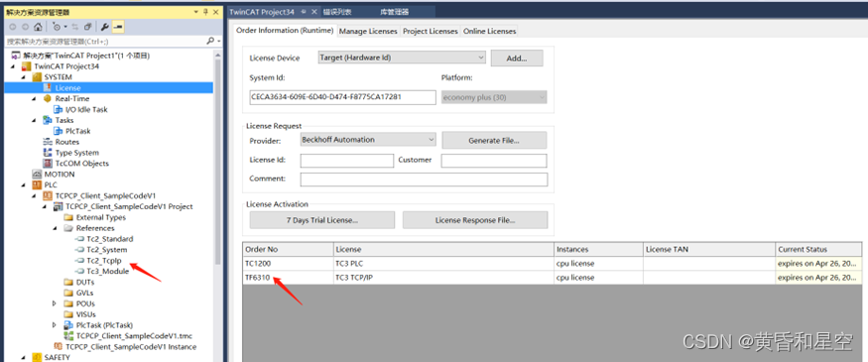This screenshot has width=868, height=362.
Task: Click the Tasks node icon
Action: 48,120
